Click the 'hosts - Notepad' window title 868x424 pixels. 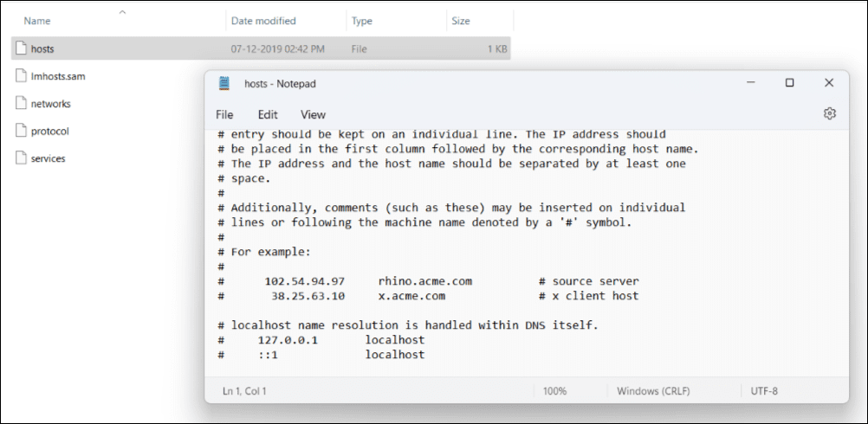point(280,84)
